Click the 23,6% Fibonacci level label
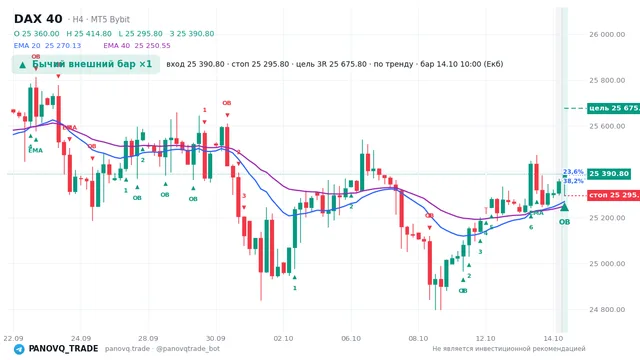Image resolution: width=640 pixels, height=360 pixels. click(573, 172)
